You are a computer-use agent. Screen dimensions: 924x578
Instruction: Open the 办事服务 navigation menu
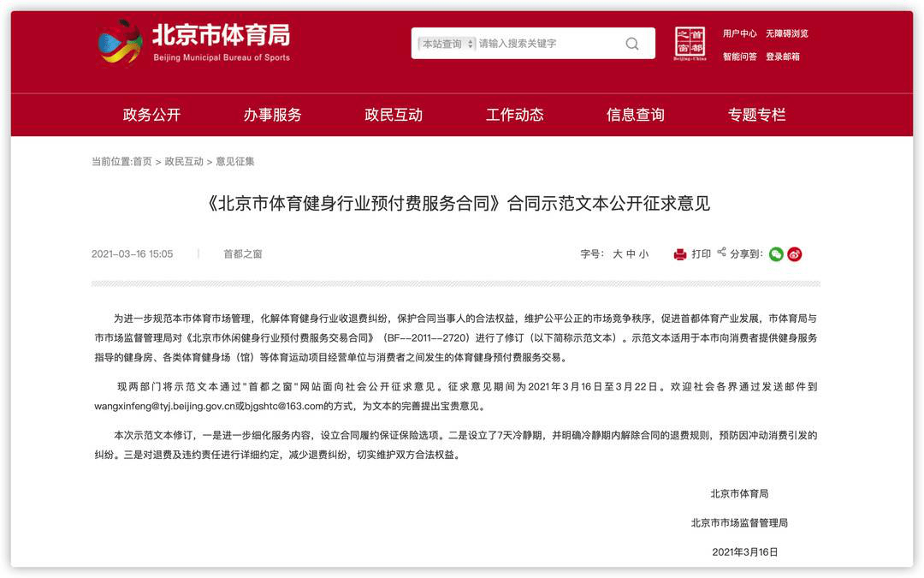pyautogui.click(x=272, y=115)
